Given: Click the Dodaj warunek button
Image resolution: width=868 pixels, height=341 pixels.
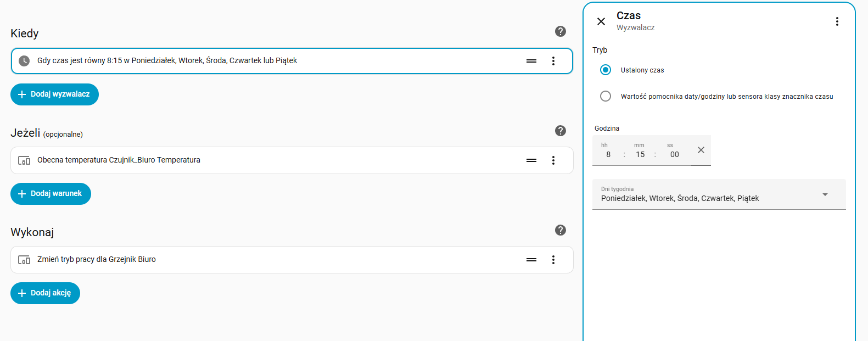Looking at the screenshot, I should [x=51, y=194].
